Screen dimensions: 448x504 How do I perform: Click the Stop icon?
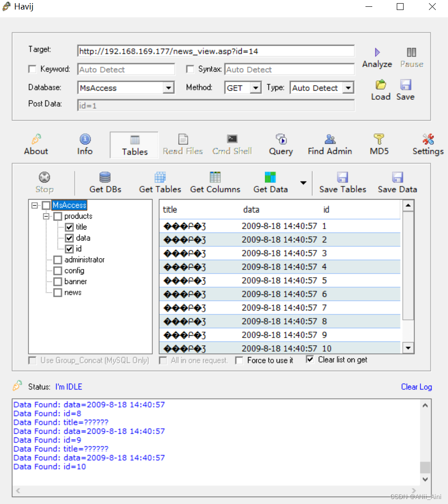point(44,177)
